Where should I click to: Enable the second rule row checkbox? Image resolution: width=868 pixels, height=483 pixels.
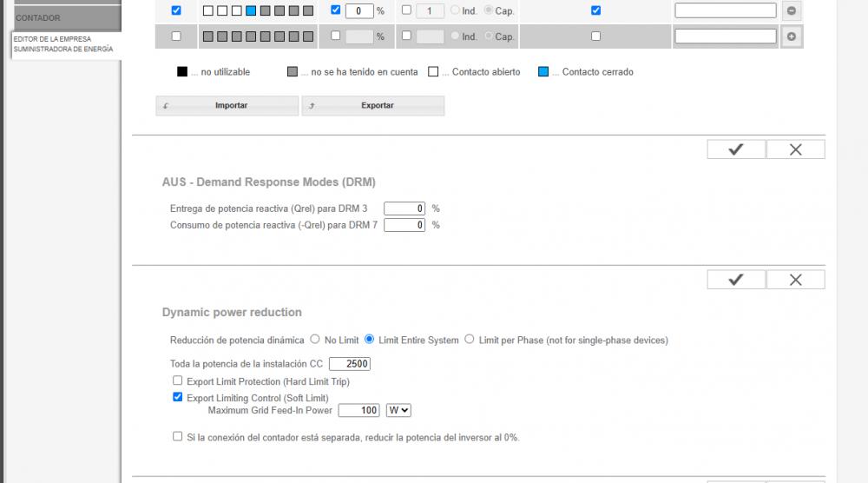(176, 36)
